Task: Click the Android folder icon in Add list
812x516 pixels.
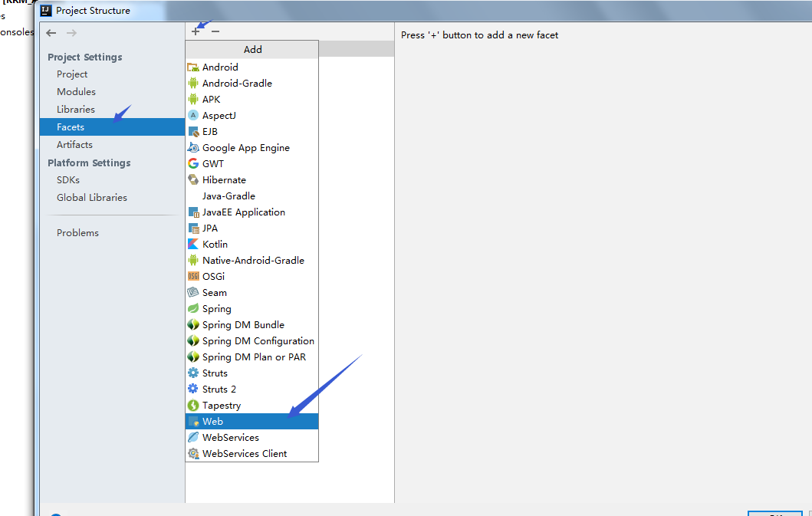Action: click(x=193, y=67)
